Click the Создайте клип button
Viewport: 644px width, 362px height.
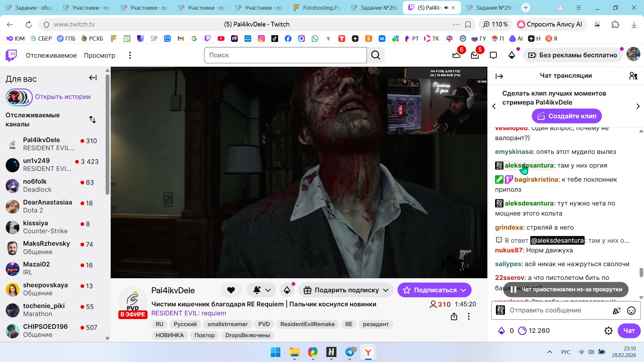[x=567, y=116]
